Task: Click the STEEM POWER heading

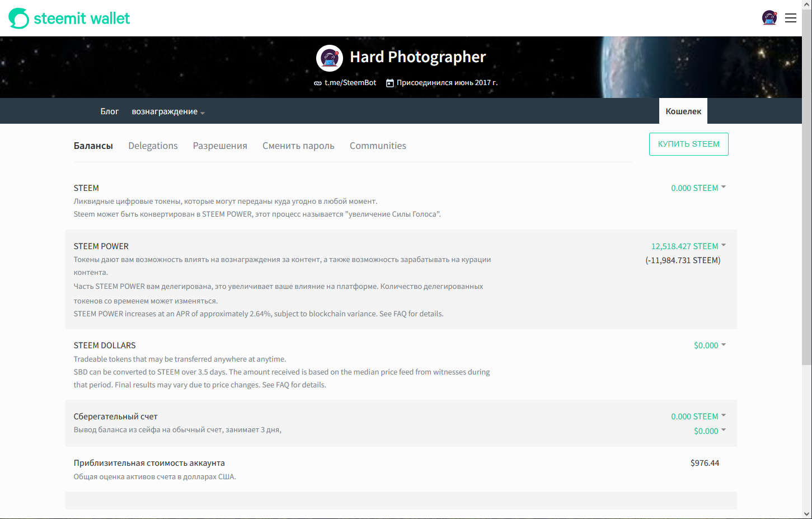Action: point(101,246)
